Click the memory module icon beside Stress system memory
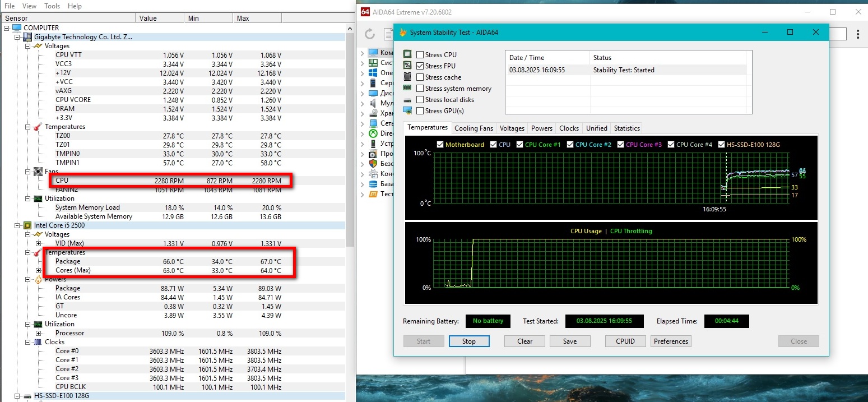The height and width of the screenshot is (402, 868). [x=407, y=88]
